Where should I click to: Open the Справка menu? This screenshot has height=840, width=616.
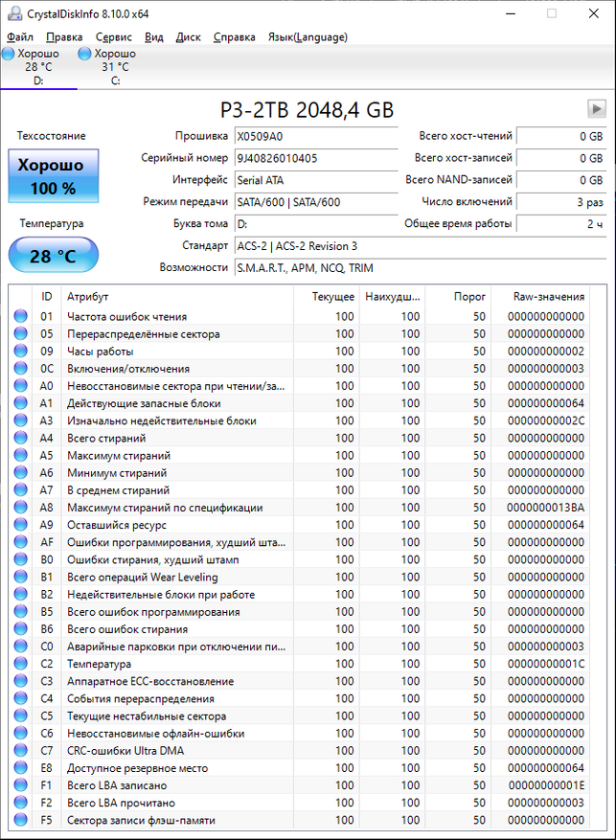pyautogui.click(x=234, y=37)
